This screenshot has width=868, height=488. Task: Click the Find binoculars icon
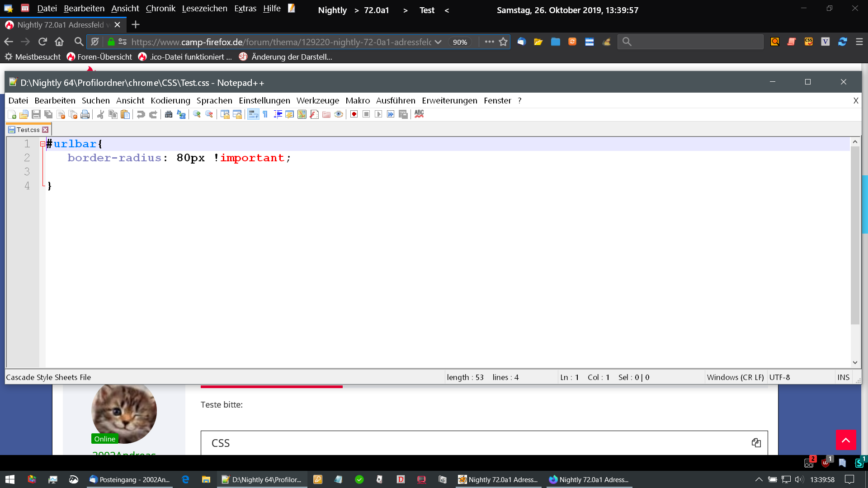point(169,115)
